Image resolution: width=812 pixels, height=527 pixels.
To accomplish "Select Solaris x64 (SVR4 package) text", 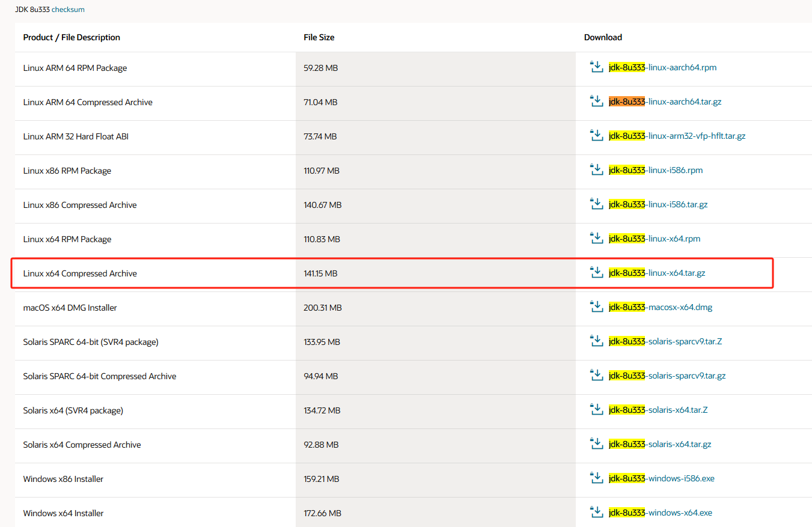I will point(73,410).
